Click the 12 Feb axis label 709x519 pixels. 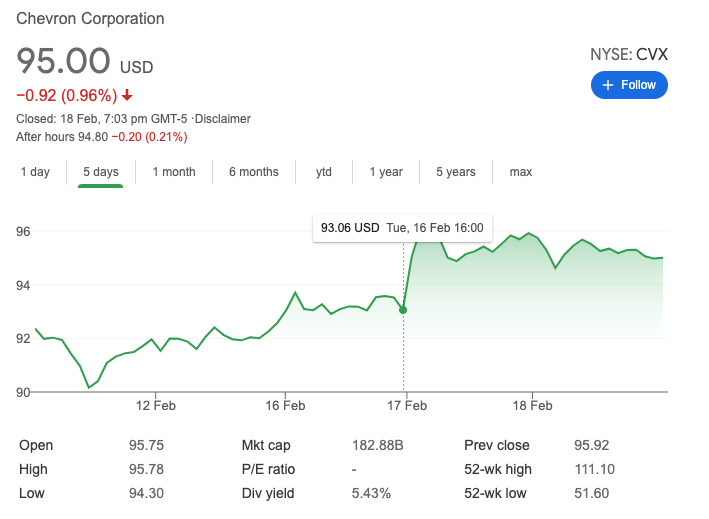click(x=156, y=406)
